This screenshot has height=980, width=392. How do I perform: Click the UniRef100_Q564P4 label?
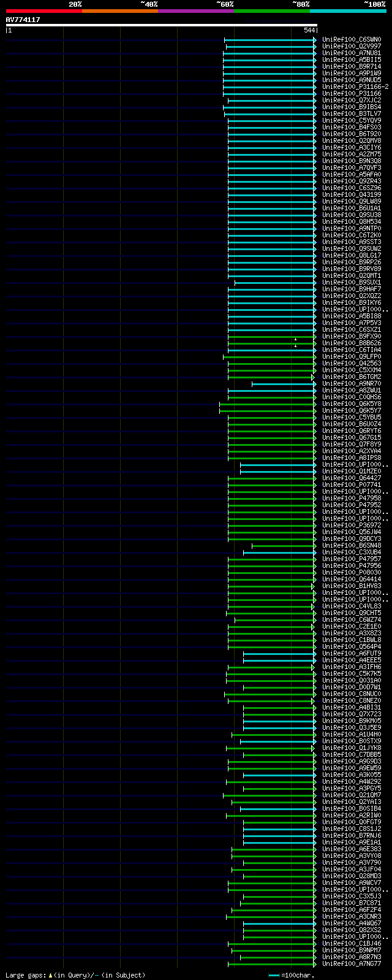(x=352, y=647)
